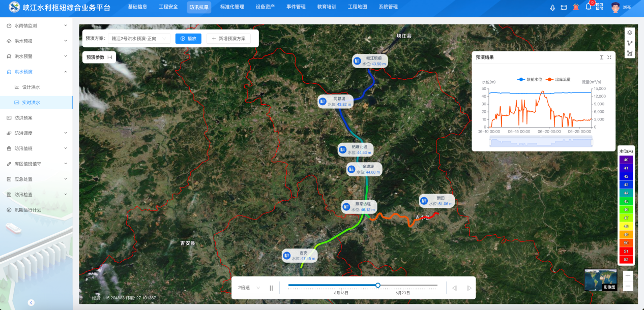Image resolution: width=644 pixels, height=310 pixels.
Task: Click the 峡江坝前 station marker icon
Action: (x=358, y=61)
